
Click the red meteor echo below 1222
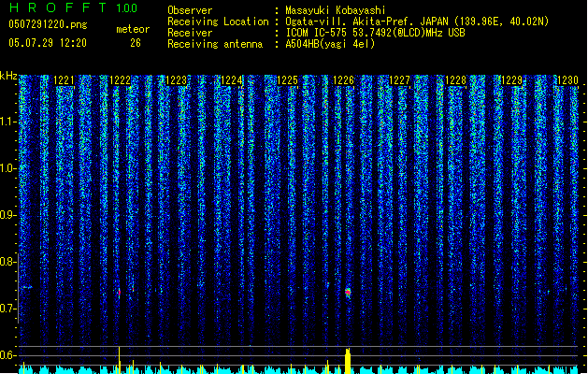(120, 293)
